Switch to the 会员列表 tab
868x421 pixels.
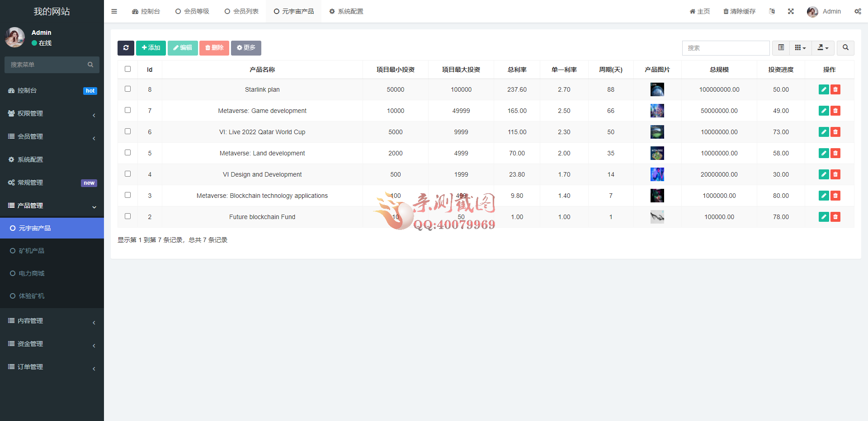click(x=241, y=11)
